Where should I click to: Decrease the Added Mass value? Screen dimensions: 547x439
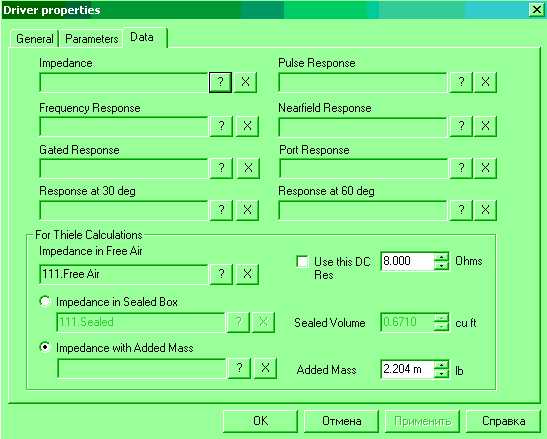tap(442, 374)
